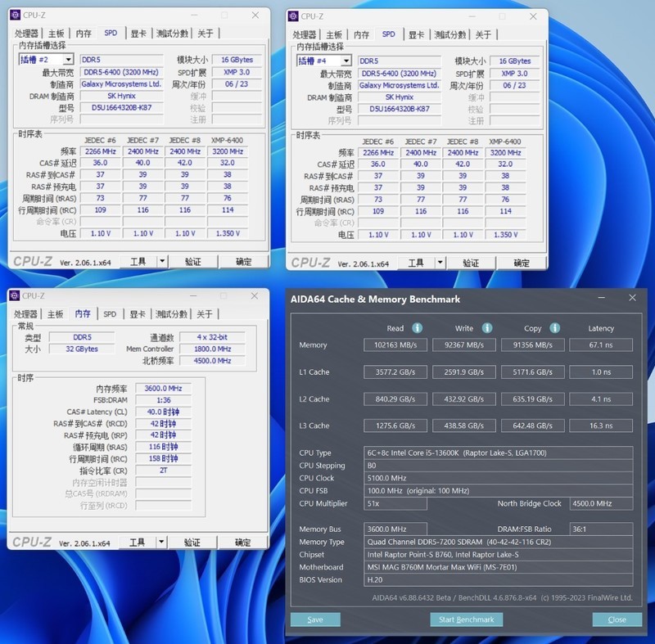Close the AIDA64 window with the X icon

[x=631, y=299]
